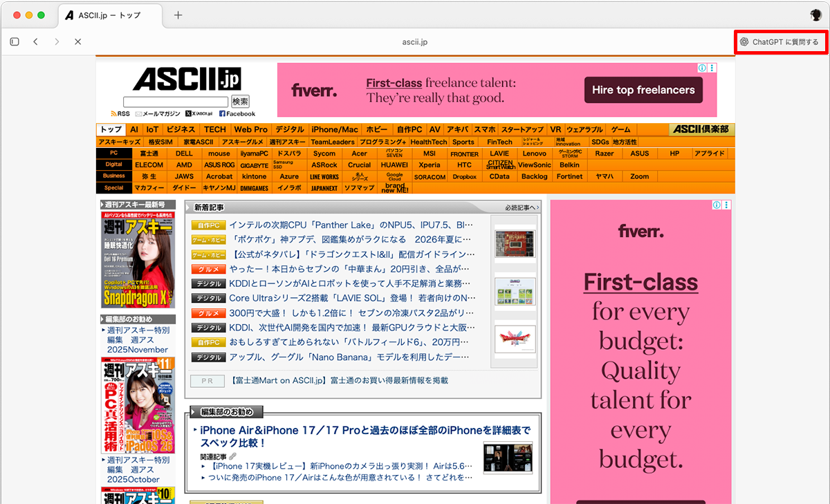Open the HealthTech sub-category
The width and height of the screenshot is (830, 504).
[429, 142]
